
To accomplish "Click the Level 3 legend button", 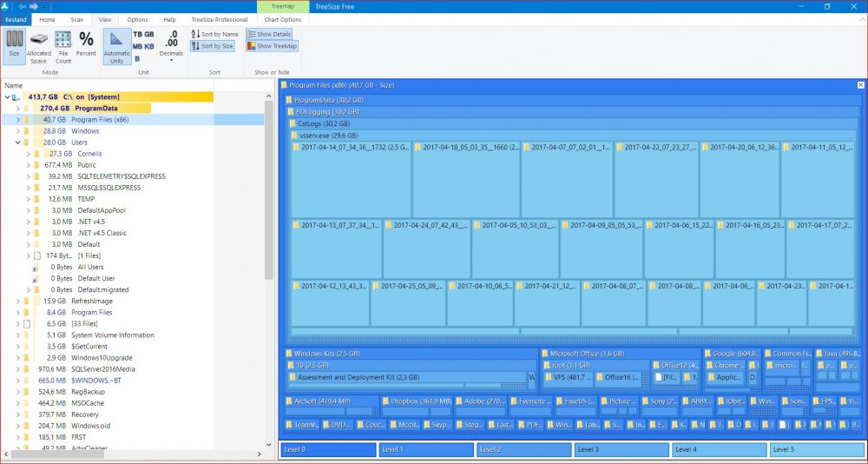I will 621,449.
